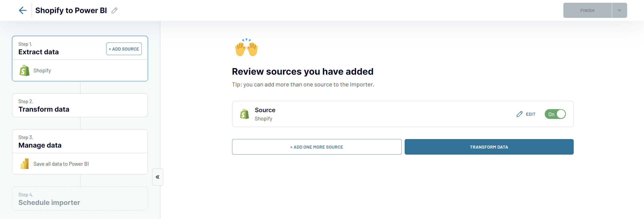Click the Shopify logo in Extract data step
Viewport: 644px width, 219px height.
pos(24,70)
